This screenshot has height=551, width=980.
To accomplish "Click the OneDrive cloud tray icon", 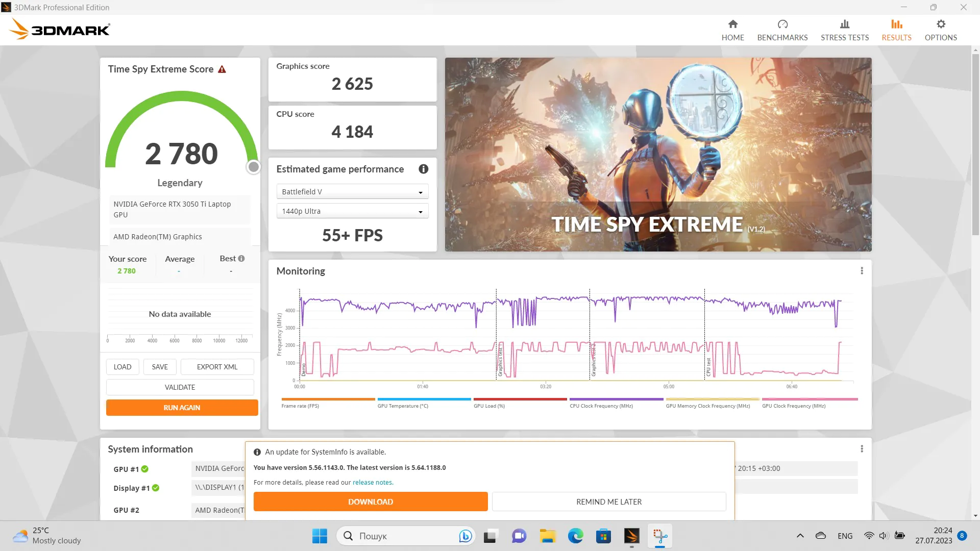I will (x=820, y=536).
